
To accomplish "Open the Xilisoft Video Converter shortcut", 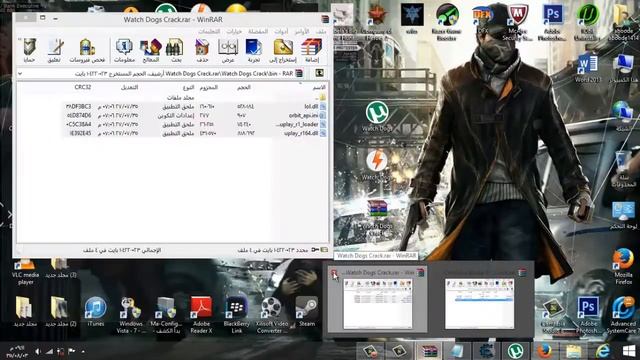I will (x=272, y=315).
